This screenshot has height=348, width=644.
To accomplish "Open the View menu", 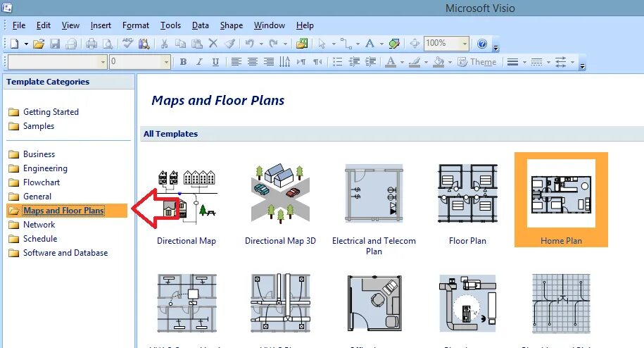I will tap(70, 25).
